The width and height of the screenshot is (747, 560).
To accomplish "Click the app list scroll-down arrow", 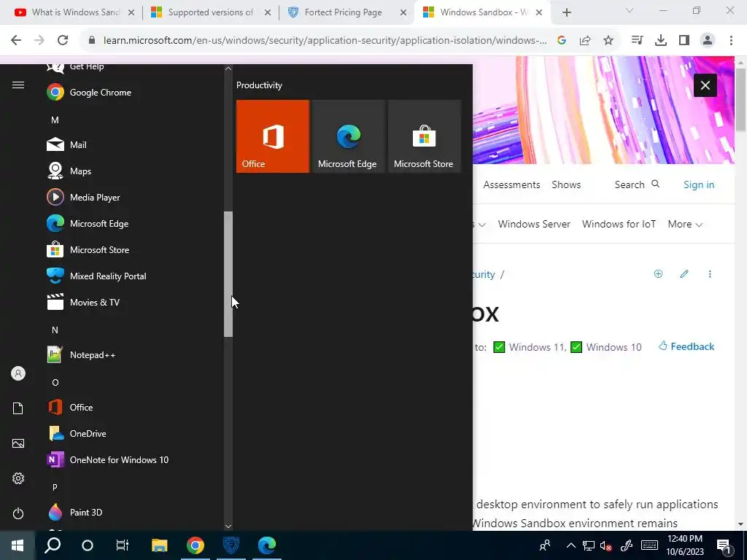I will pyautogui.click(x=228, y=526).
